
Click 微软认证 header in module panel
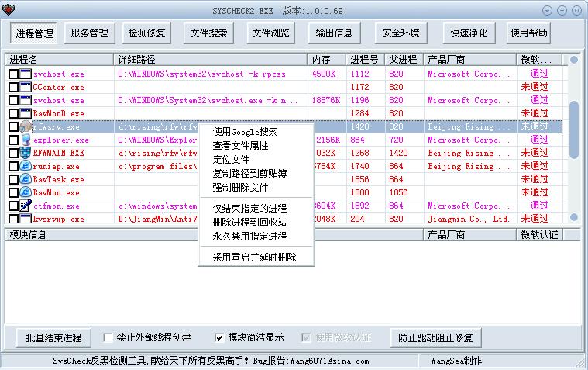tap(540, 235)
